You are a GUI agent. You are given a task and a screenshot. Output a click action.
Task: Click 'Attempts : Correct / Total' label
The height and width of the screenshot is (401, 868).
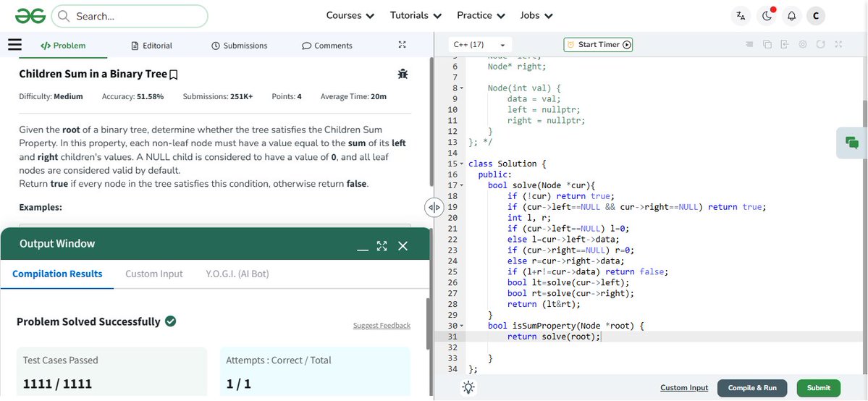click(x=279, y=360)
